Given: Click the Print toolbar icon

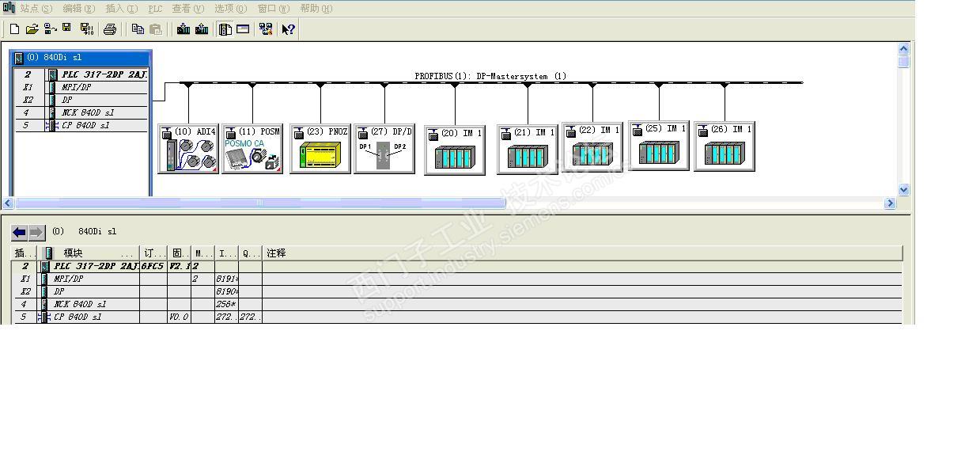Looking at the screenshot, I should 110,29.
